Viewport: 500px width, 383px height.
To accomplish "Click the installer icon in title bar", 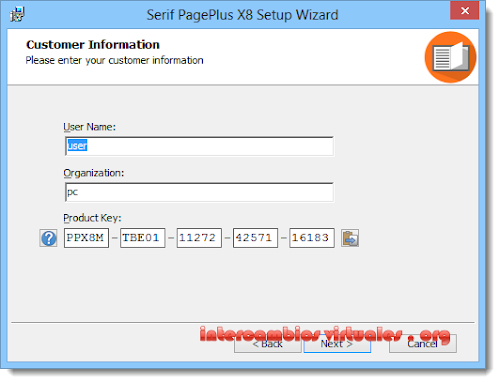I will tap(17, 15).
